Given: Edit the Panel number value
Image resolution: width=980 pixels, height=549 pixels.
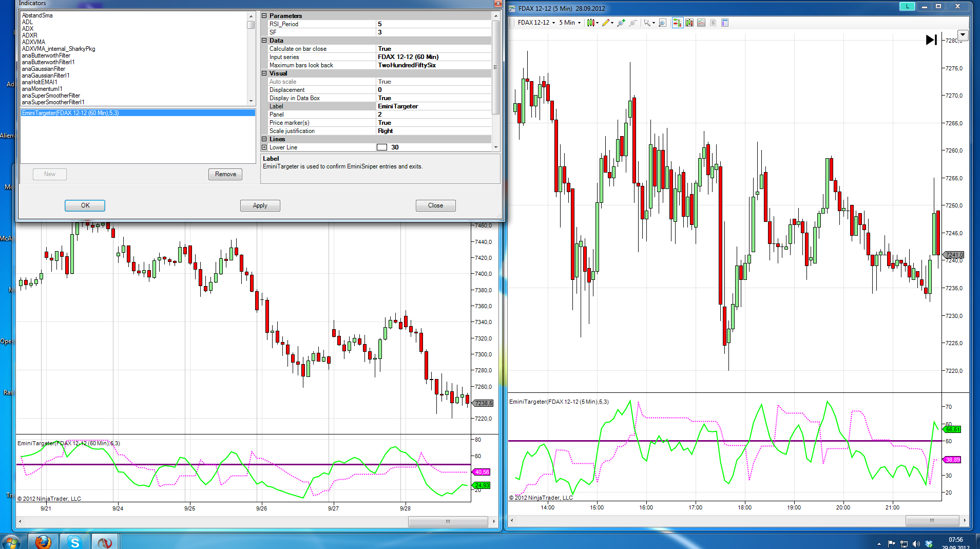Looking at the screenshot, I should tap(434, 115).
